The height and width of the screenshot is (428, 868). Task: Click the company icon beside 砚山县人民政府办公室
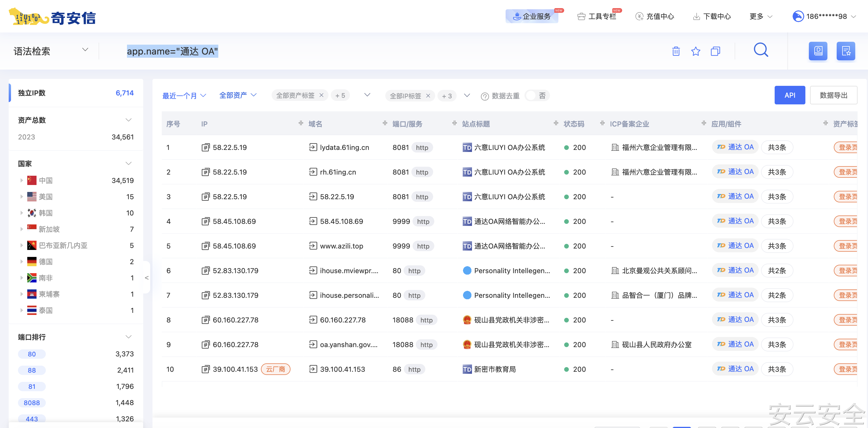click(x=615, y=344)
